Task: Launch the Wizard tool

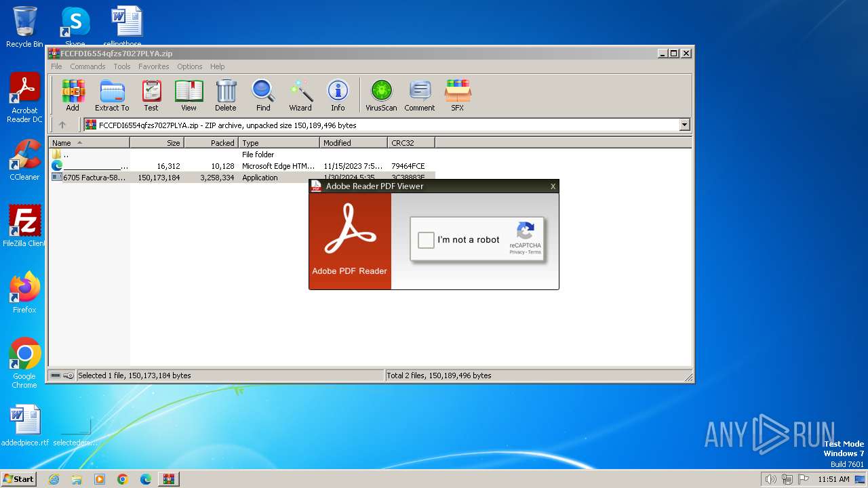Action: pyautogui.click(x=300, y=95)
